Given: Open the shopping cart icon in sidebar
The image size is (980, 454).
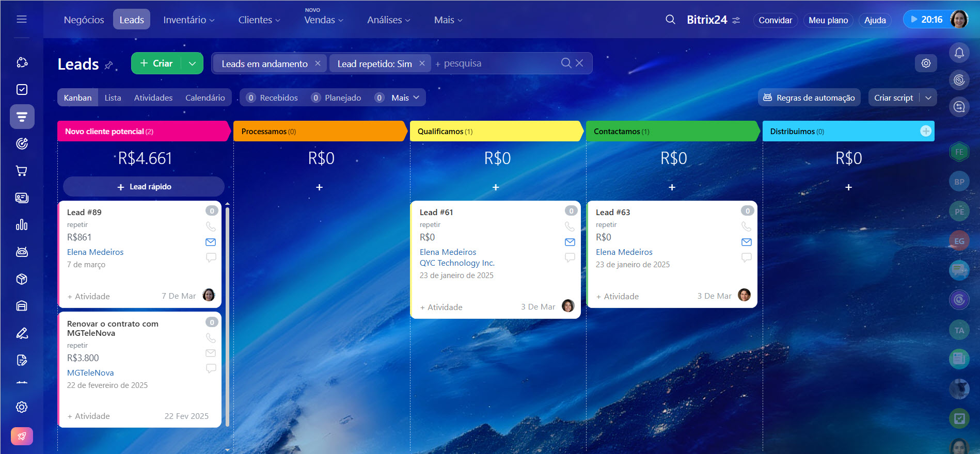Looking at the screenshot, I should (22, 171).
